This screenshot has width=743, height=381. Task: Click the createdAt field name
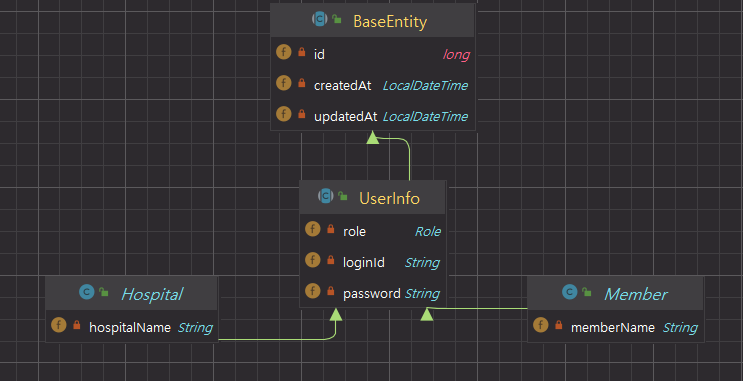pos(343,86)
